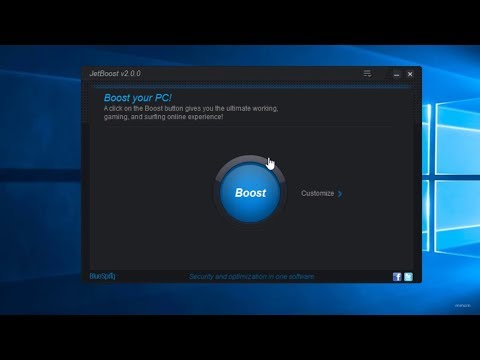The width and height of the screenshot is (480, 360).
Task: Open the Customize options
Action: click(318, 193)
